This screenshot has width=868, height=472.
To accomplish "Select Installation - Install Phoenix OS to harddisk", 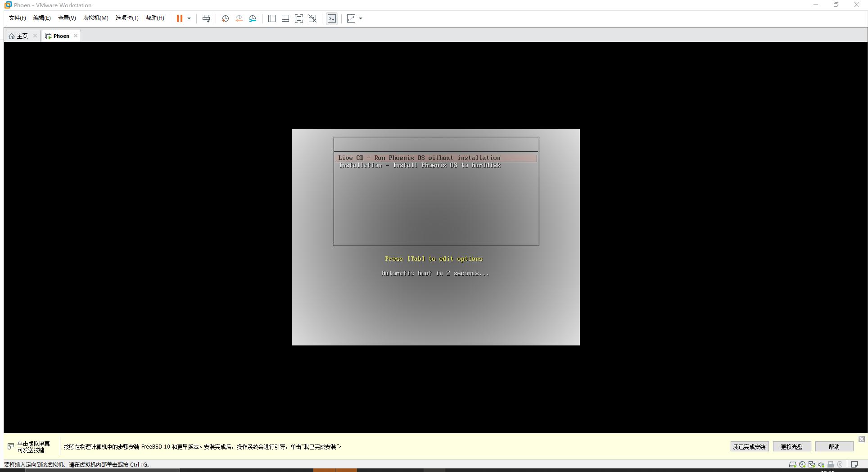I will pos(420,165).
